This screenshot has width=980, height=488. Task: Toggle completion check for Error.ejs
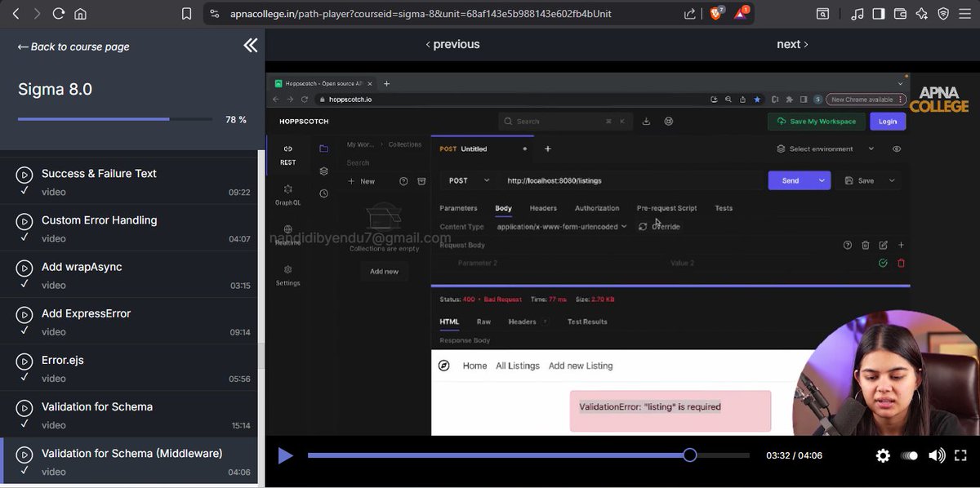tap(24, 376)
